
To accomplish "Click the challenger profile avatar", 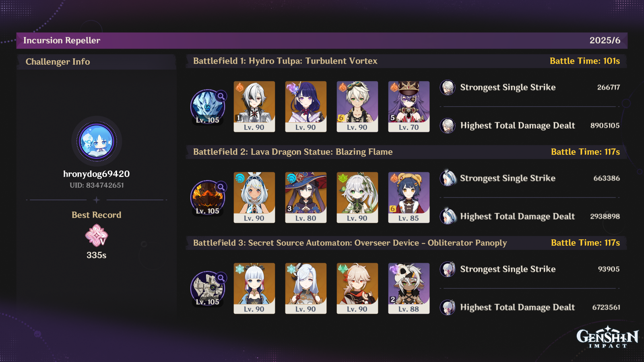I will (97, 141).
